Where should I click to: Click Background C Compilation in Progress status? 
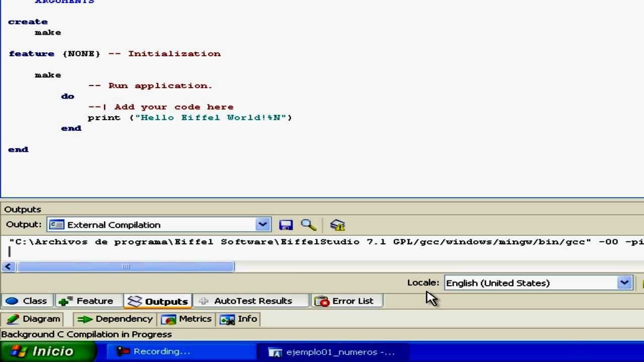click(x=87, y=334)
